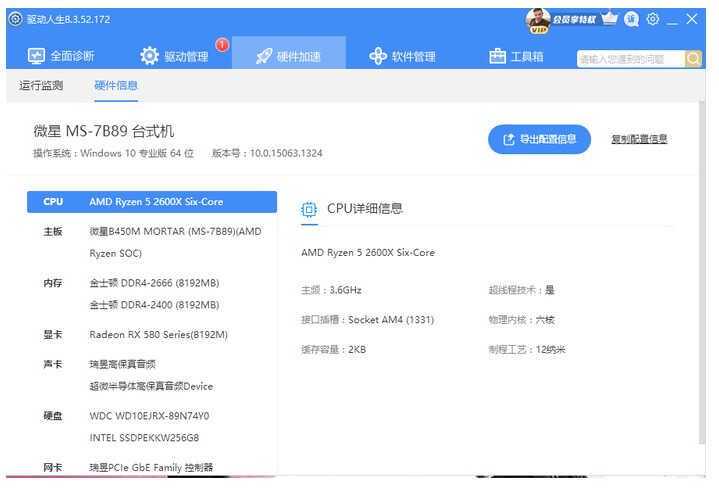The height and width of the screenshot is (490, 719).
Task: Click the INTEL SSDPEKKW256G8 entry
Action: [144, 438]
